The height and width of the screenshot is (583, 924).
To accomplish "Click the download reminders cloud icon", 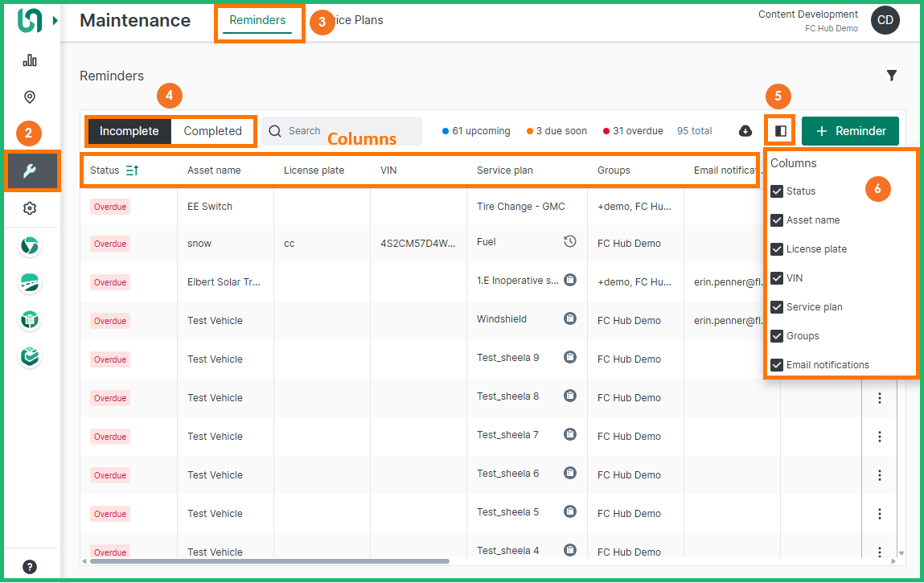I will click(745, 131).
